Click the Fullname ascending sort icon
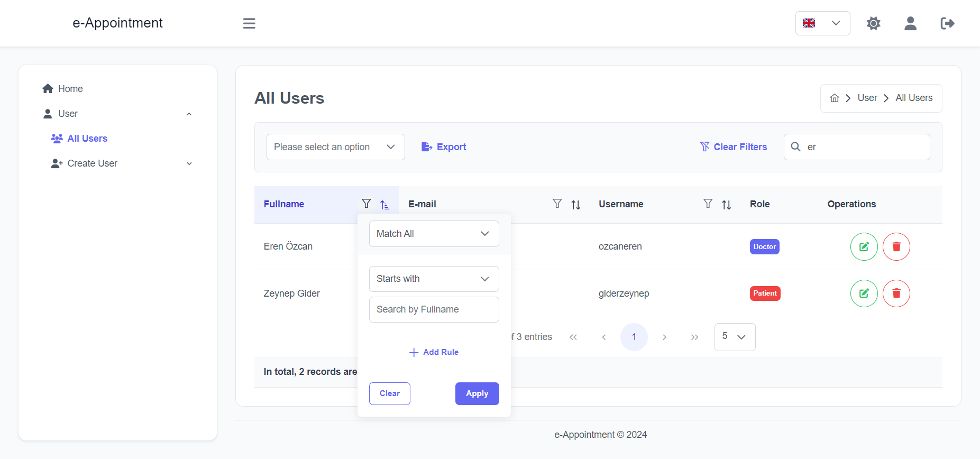This screenshot has width=980, height=459. 384,205
